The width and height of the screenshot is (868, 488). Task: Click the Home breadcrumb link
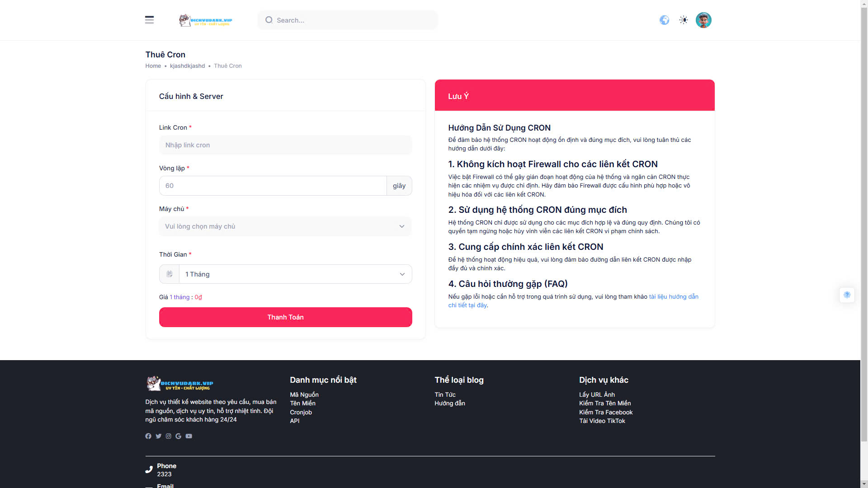coord(153,66)
